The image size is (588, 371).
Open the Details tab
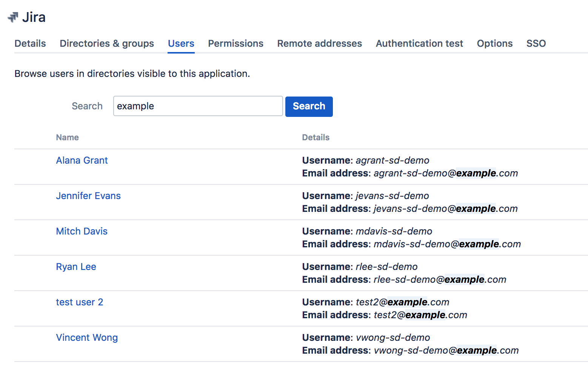tap(30, 44)
